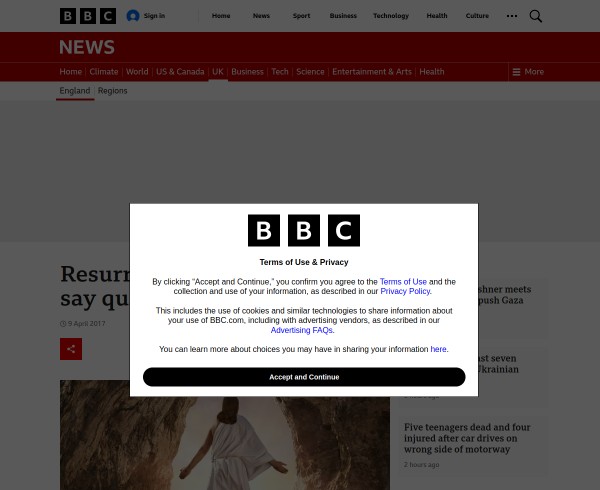Viewport: 600px width, 490px height.
Task: Select the UK tab in news bar
Action: pyautogui.click(x=218, y=72)
